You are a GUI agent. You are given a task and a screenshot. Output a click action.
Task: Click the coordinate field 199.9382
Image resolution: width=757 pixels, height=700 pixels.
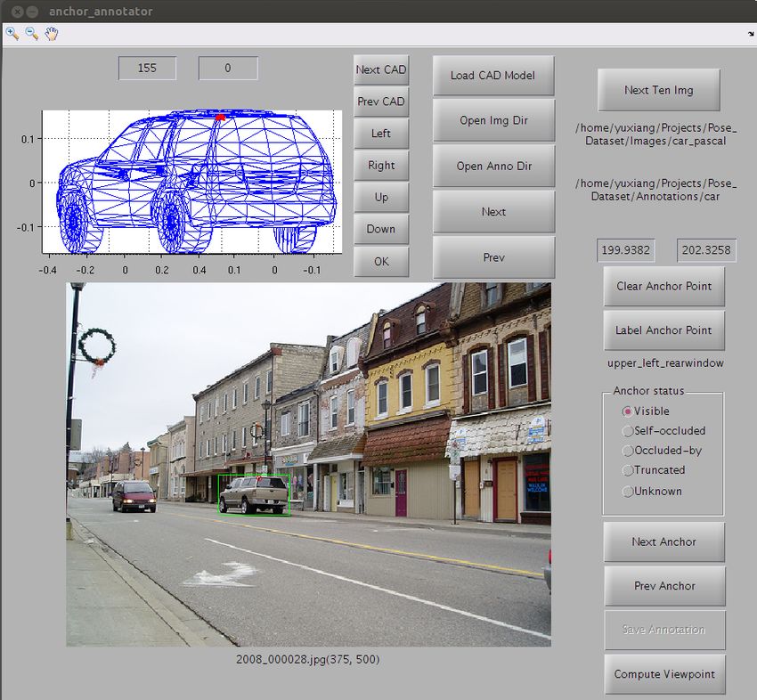pos(626,250)
